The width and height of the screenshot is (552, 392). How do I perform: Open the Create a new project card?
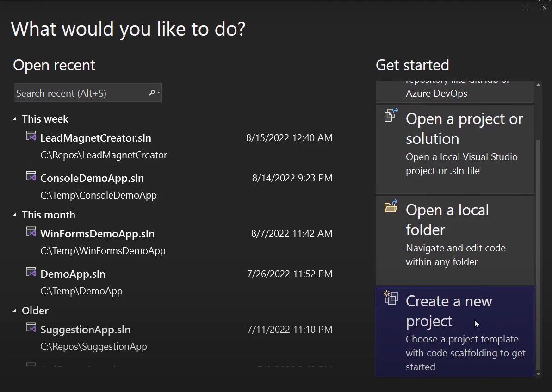tap(455, 332)
